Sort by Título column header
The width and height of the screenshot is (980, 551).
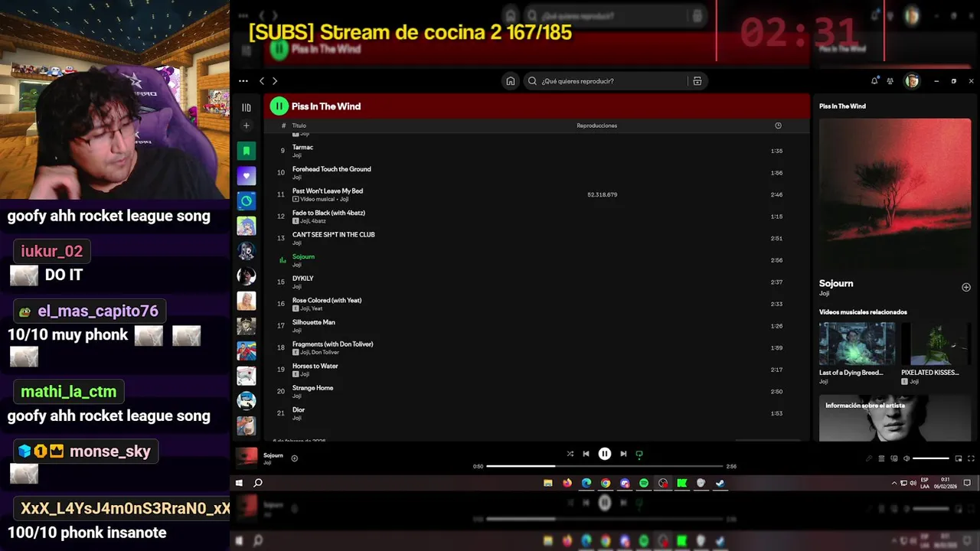(299, 126)
